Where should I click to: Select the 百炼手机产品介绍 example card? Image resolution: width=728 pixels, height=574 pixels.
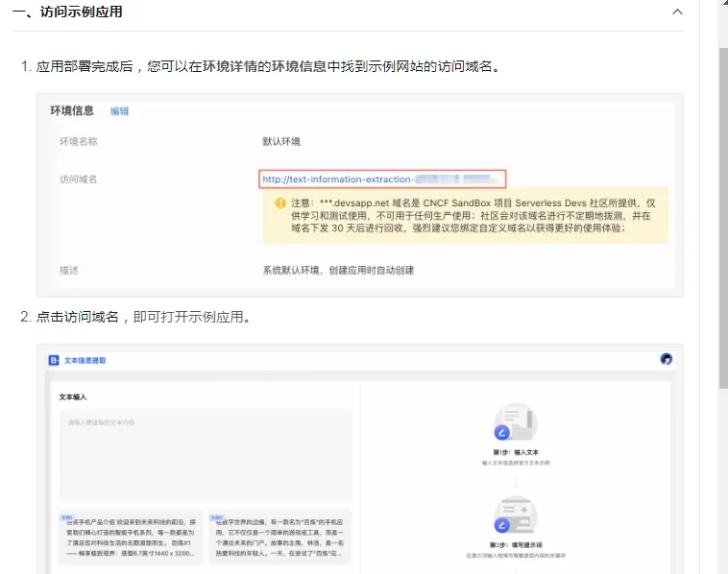coord(132,537)
